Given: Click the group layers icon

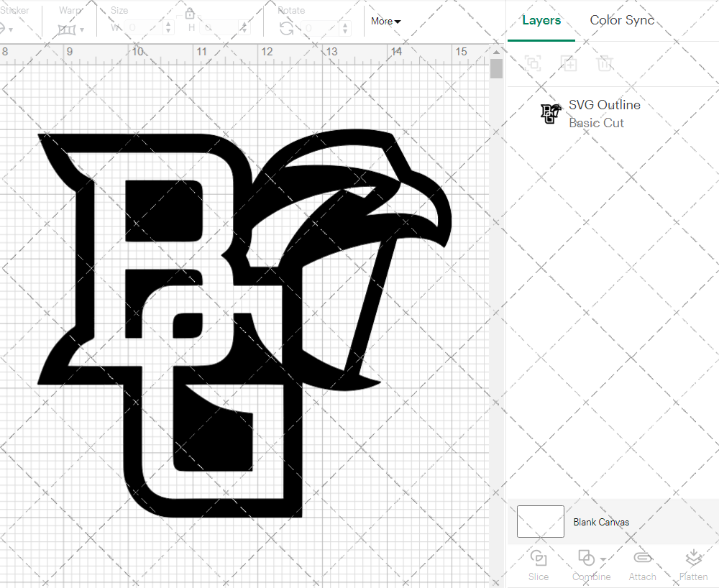Looking at the screenshot, I should 533,63.
